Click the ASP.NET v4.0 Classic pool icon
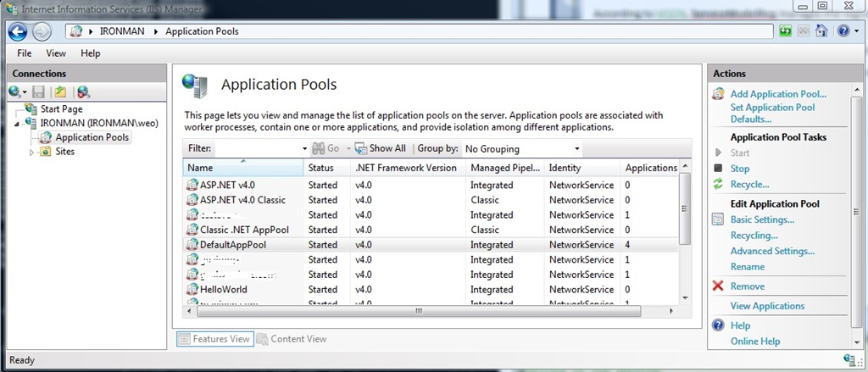This screenshot has height=372, width=868. click(192, 200)
